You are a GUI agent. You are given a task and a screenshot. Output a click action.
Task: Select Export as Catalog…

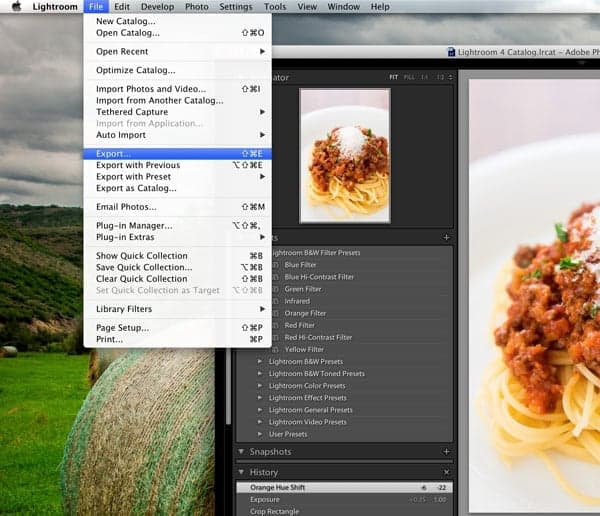(x=178, y=188)
